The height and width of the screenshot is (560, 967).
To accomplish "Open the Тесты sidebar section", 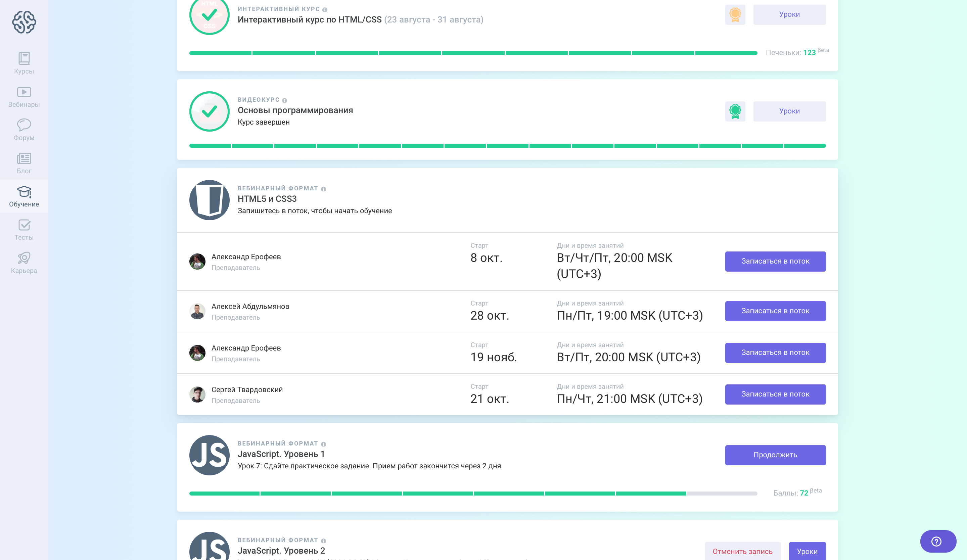I will coord(24,229).
